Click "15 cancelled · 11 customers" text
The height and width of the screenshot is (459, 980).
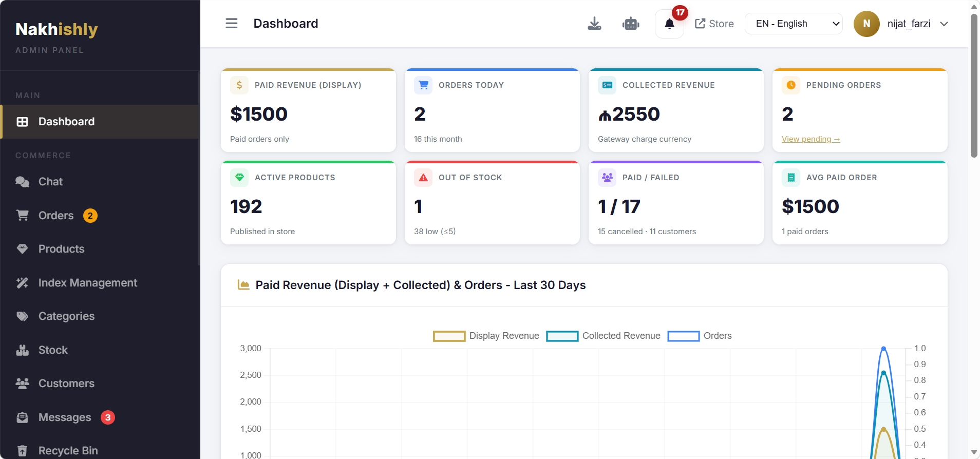point(647,232)
